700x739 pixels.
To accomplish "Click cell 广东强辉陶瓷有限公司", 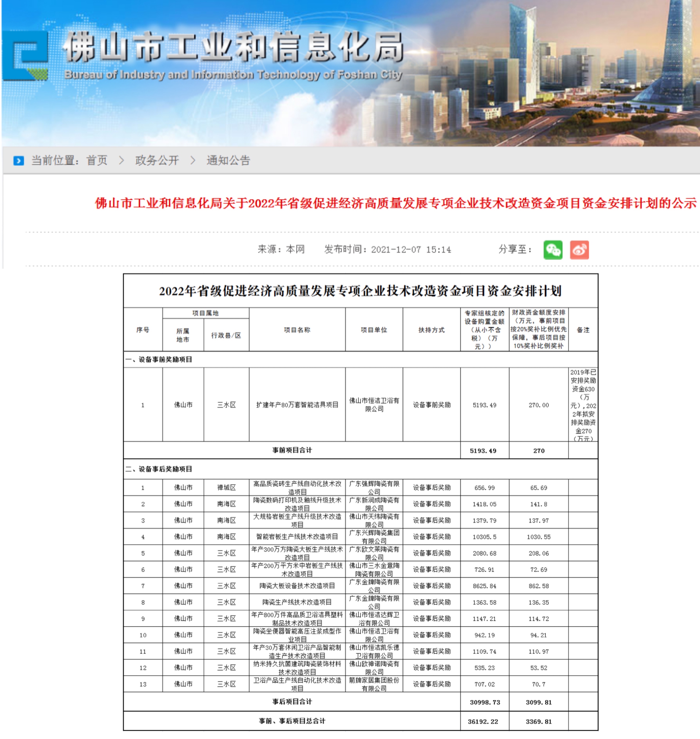I will pyautogui.click(x=374, y=487).
